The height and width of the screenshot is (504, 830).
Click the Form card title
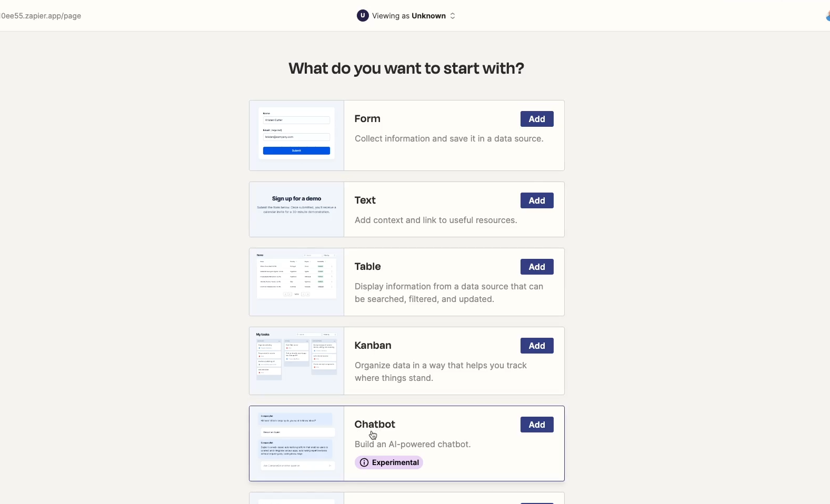[x=367, y=118]
